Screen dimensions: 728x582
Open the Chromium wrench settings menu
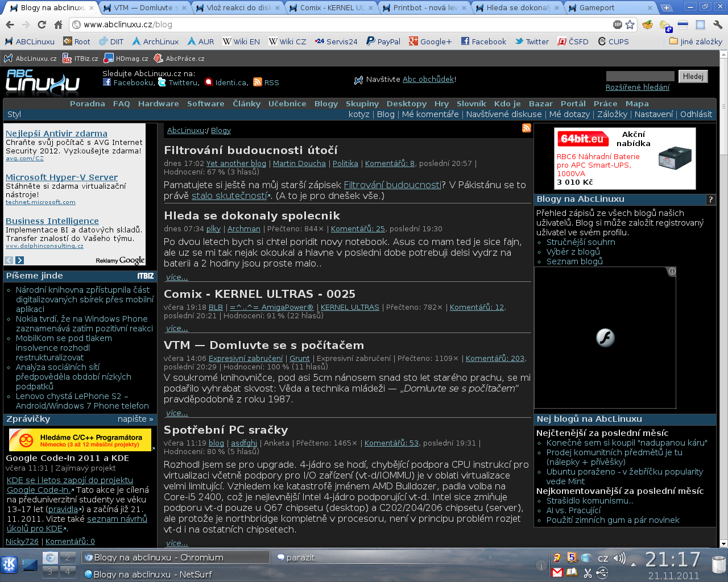click(717, 24)
